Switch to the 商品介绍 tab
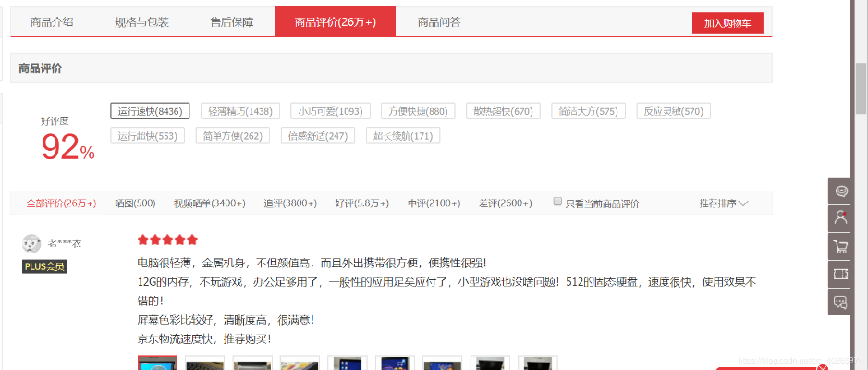 (52, 21)
